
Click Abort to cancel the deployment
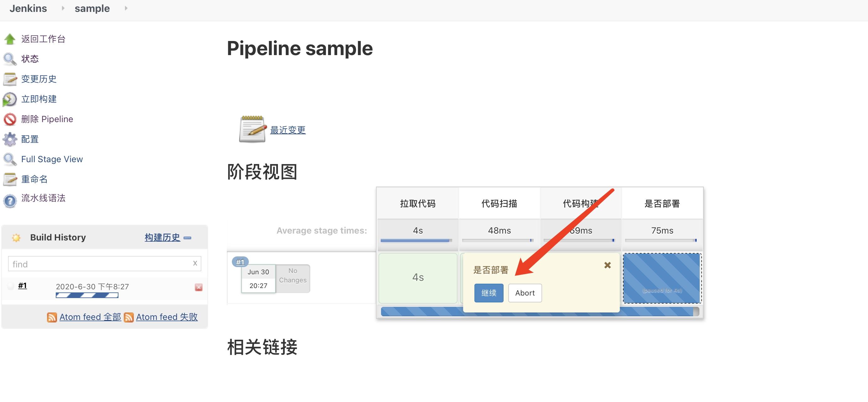(x=525, y=293)
